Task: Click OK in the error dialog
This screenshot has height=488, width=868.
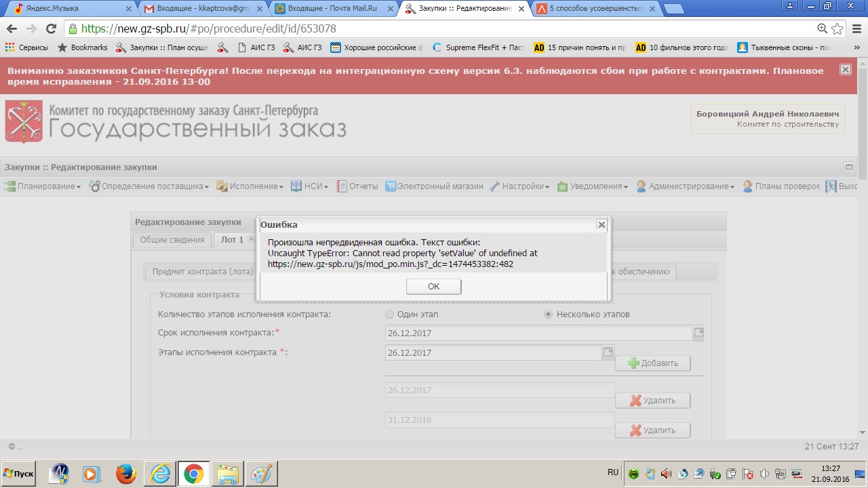Action: tap(434, 287)
